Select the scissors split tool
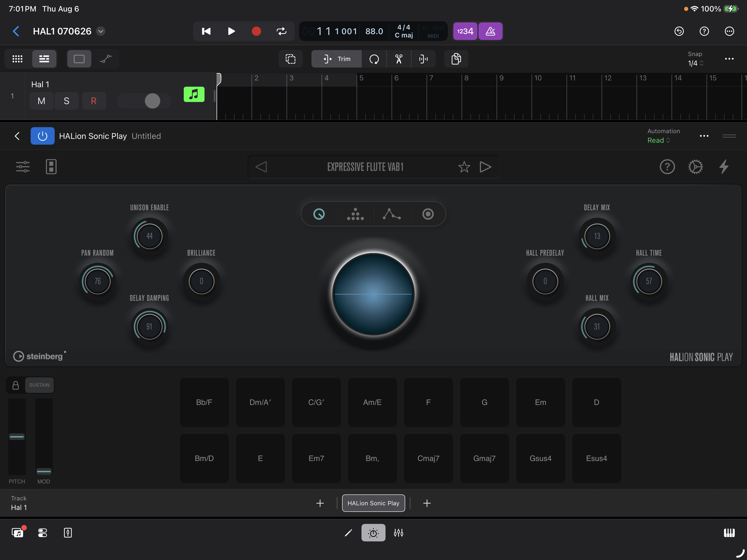 click(x=399, y=59)
